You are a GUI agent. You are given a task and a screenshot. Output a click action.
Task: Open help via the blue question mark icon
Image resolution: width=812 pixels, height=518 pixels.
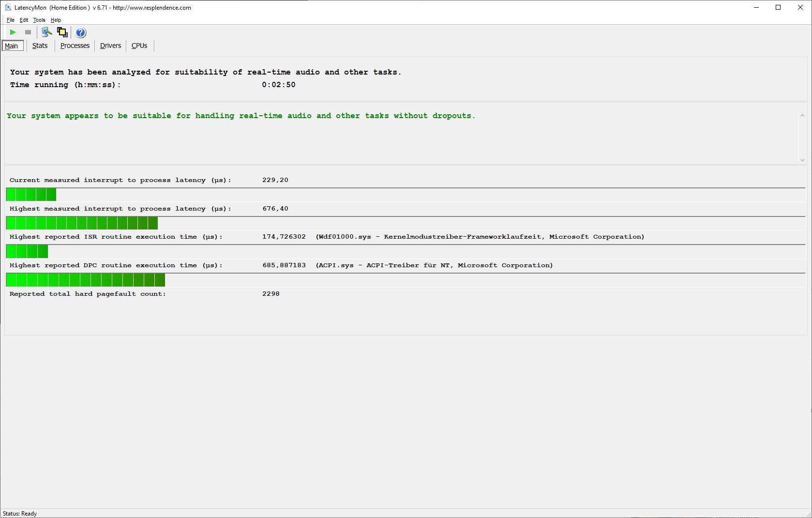pos(81,32)
